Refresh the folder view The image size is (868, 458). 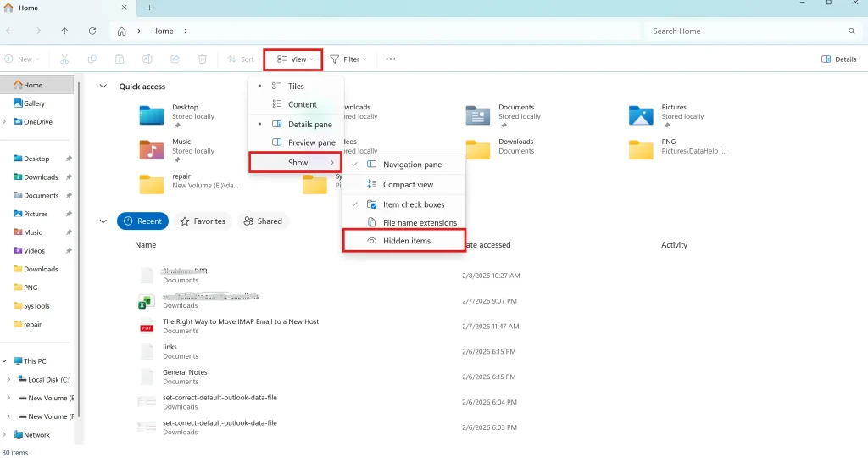coord(92,31)
